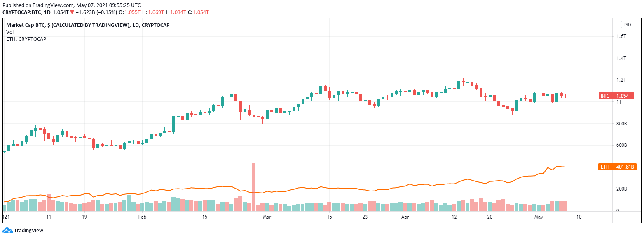Viewport: 644px width, 238px height.
Task: Click the 800B price axis label
Action: tap(621, 124)
